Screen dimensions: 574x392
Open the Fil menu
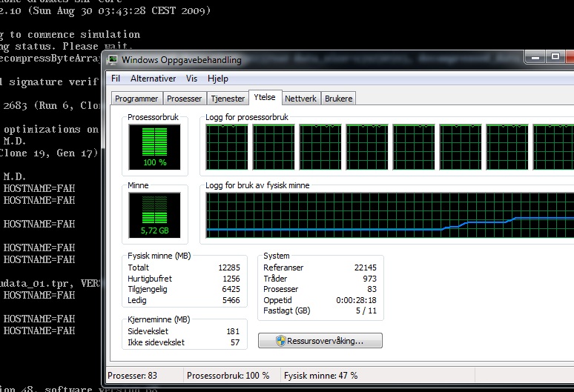tap(116, 79)
